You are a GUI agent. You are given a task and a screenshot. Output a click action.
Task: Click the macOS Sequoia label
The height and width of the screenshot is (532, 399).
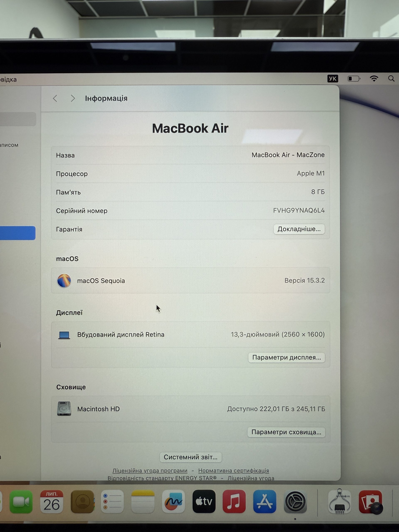[101, 281]
